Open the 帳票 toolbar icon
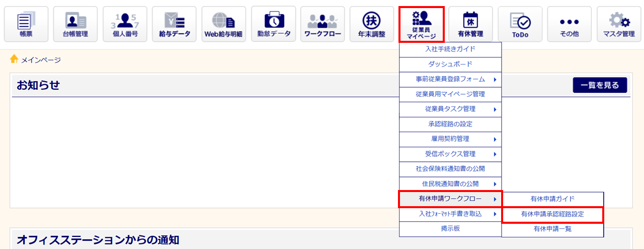 pos(26,24)
